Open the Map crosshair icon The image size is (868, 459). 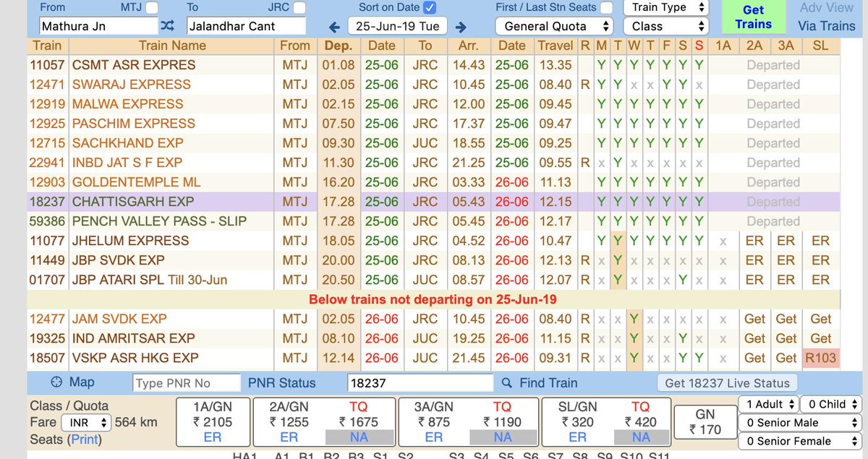tap(57, 382)
